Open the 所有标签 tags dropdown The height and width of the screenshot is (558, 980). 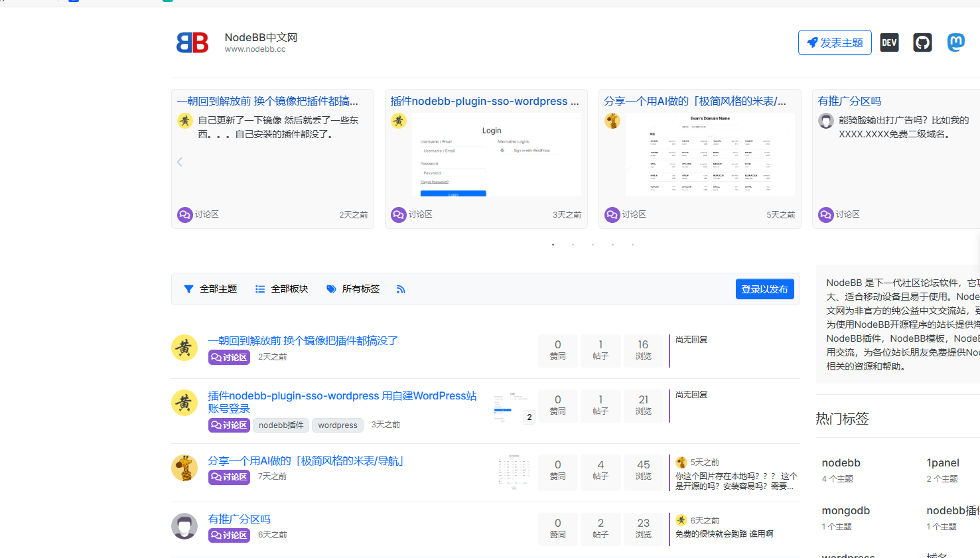[x=353, y=289]
